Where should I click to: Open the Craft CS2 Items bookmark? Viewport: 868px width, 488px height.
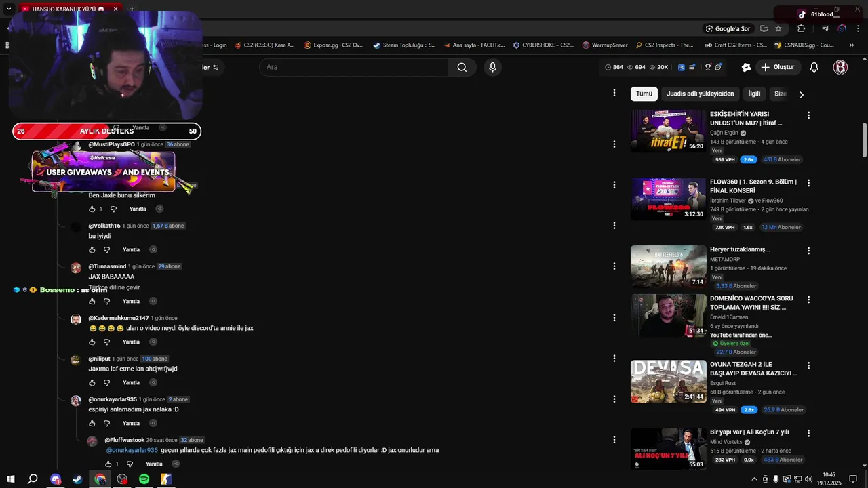pyautogui.click(x=736, y=45)
